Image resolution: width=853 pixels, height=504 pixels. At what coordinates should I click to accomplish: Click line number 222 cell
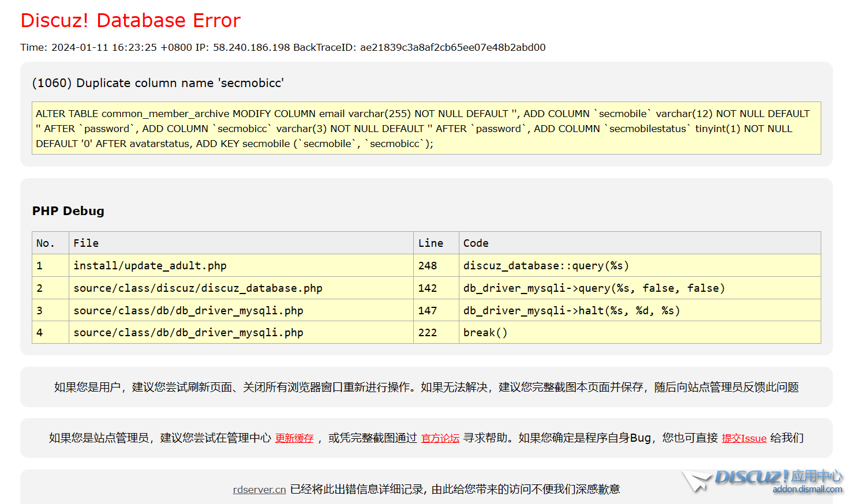(436, 333)
